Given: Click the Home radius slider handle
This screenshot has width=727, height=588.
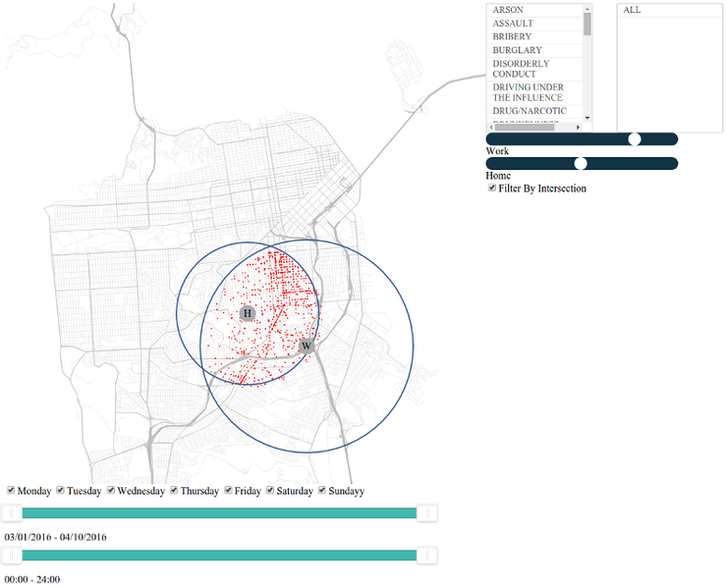Looking at the screenshot, I should click(x=581, y=164).
